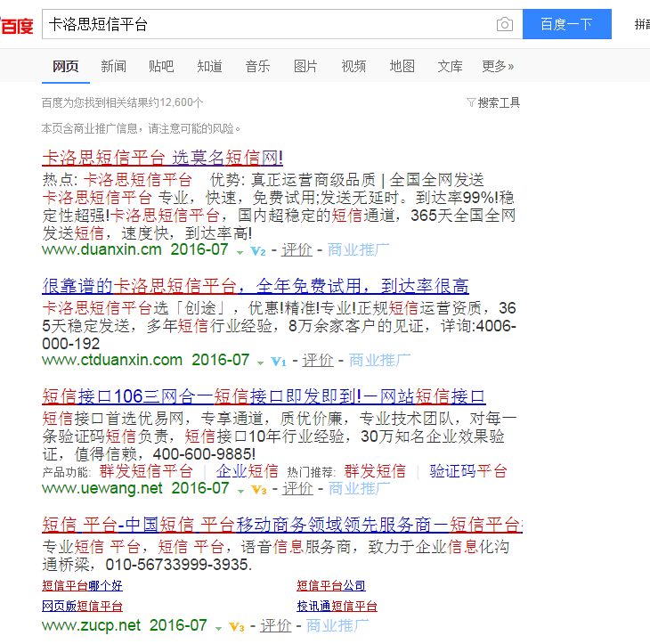Click the 百度一下 search button

566,24
